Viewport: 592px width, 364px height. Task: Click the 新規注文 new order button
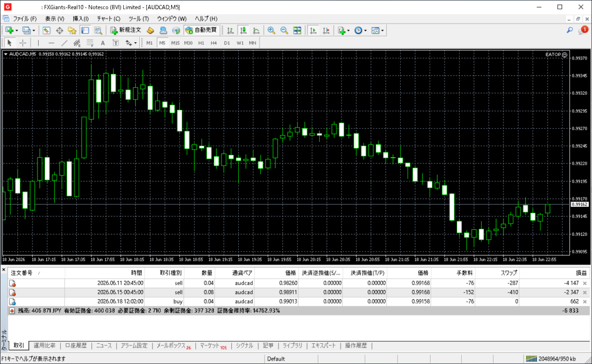click(125, 31)
